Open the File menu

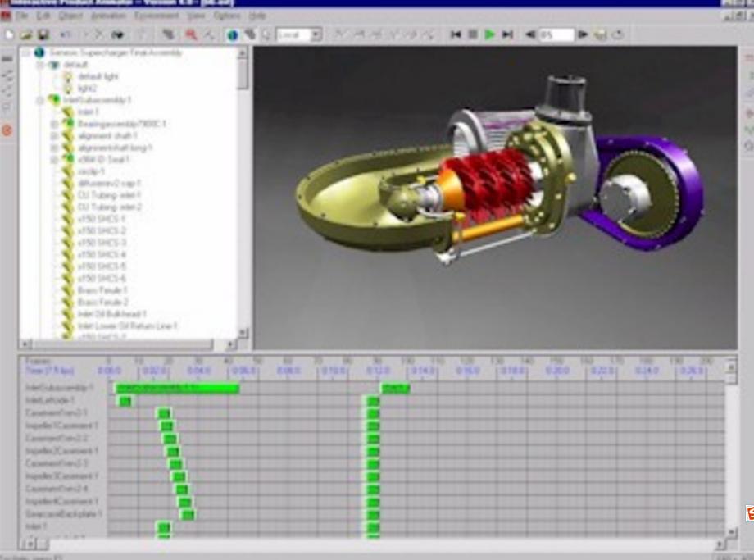[x=21, y=16]
